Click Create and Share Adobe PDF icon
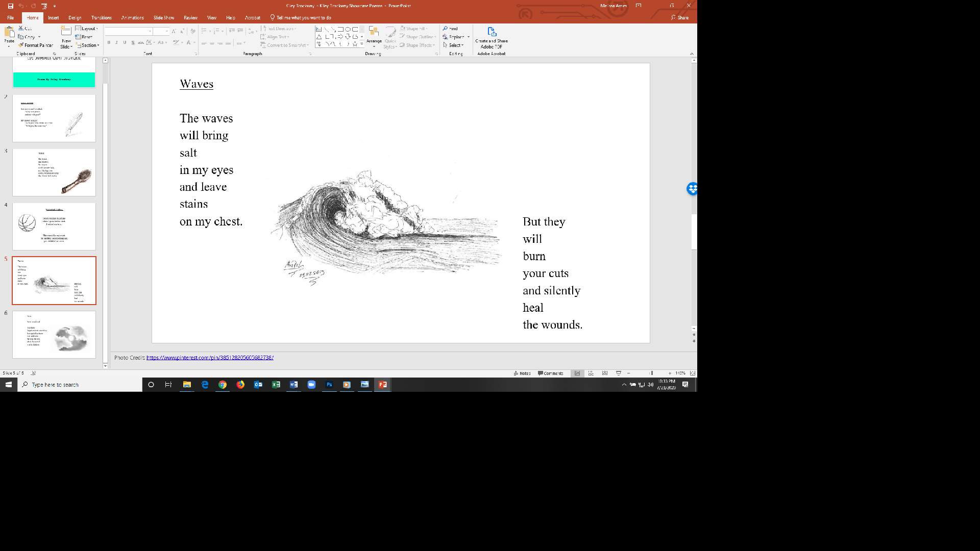 tap(492, 33)
